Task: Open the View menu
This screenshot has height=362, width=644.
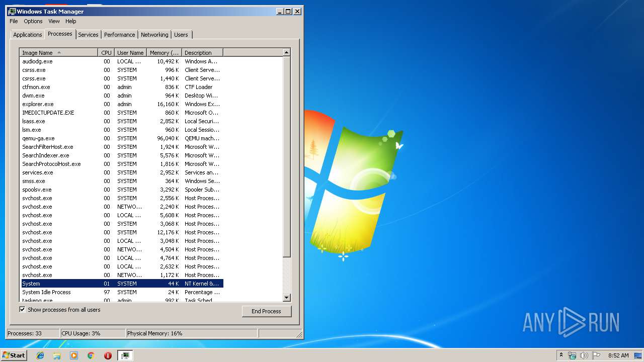Action: (54, 21)
